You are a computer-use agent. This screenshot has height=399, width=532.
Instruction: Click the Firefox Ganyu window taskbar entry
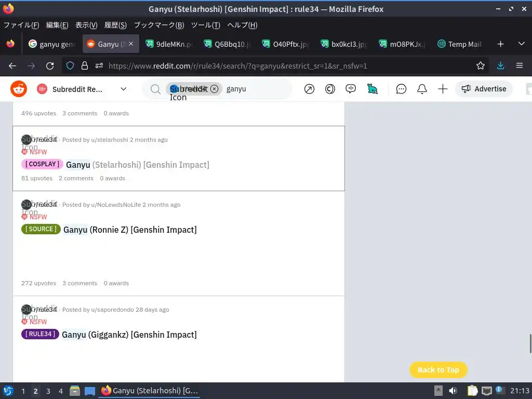click(x=149, y=391)
